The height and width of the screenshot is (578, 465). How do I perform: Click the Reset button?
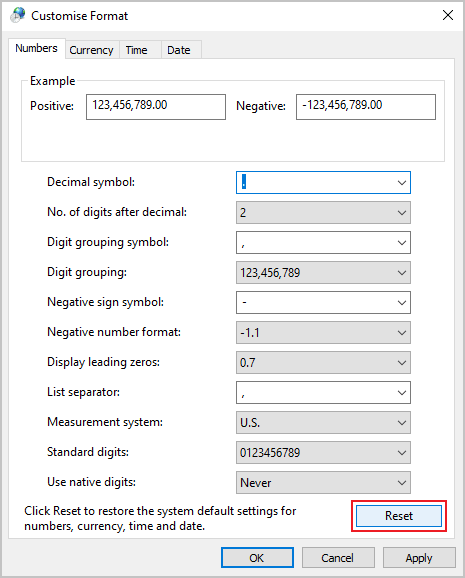pyautogui.click(x=399, y=516)
